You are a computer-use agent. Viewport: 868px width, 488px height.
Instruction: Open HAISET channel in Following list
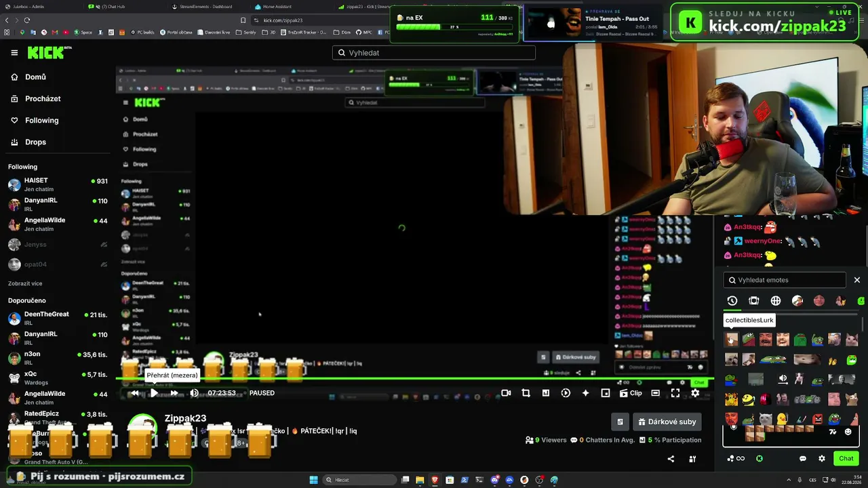(x=58, y=184)
